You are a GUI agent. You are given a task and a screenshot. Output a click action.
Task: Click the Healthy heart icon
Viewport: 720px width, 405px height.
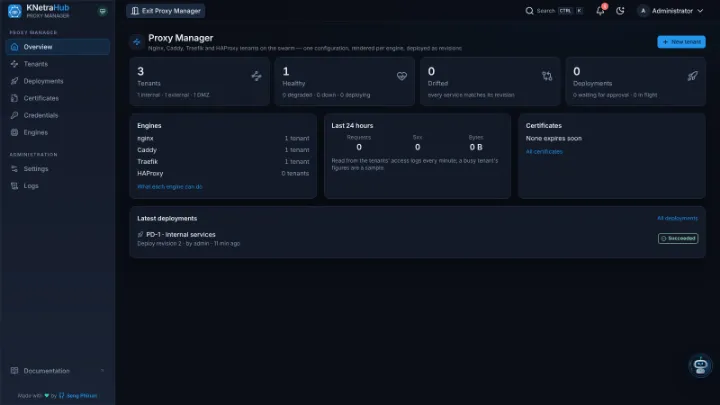tap(402, 76)
